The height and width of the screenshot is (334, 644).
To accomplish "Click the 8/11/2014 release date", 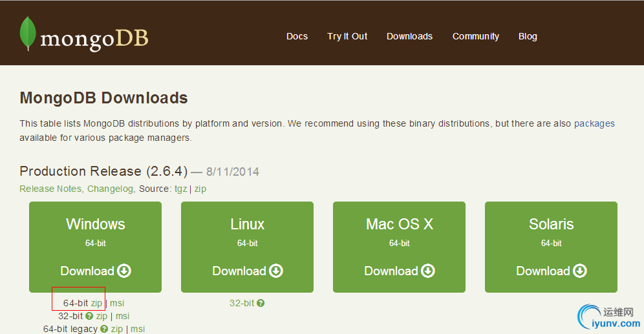I will [233, 171].
